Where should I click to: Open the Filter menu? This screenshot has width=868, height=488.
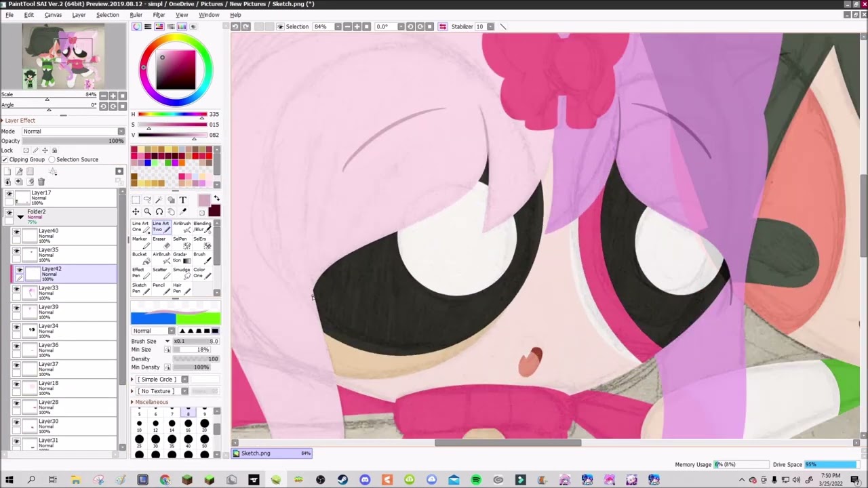(x=159, y=15)
